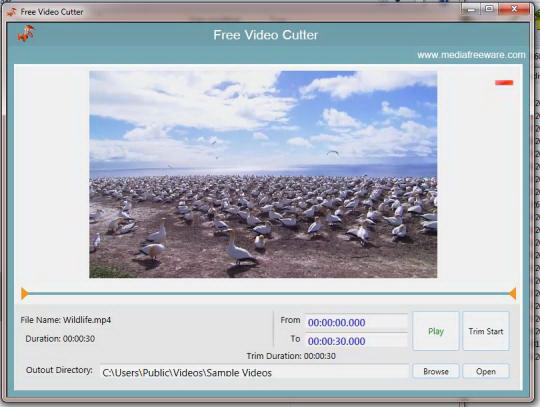This screenshot has height=407, width=540.
Task: Minimize the Free Video Cutter window
Action: click(x=471, y=9)
